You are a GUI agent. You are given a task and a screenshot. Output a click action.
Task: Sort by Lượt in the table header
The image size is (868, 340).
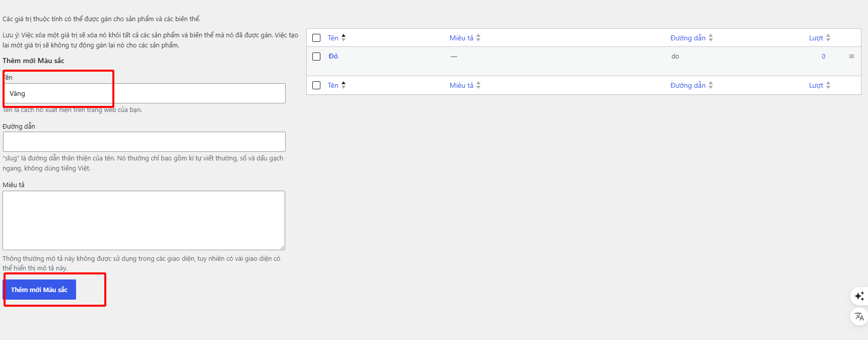point(816,38)
